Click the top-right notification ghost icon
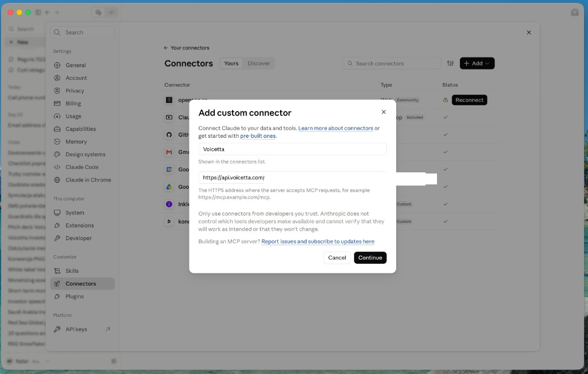 tap(574, 13)
